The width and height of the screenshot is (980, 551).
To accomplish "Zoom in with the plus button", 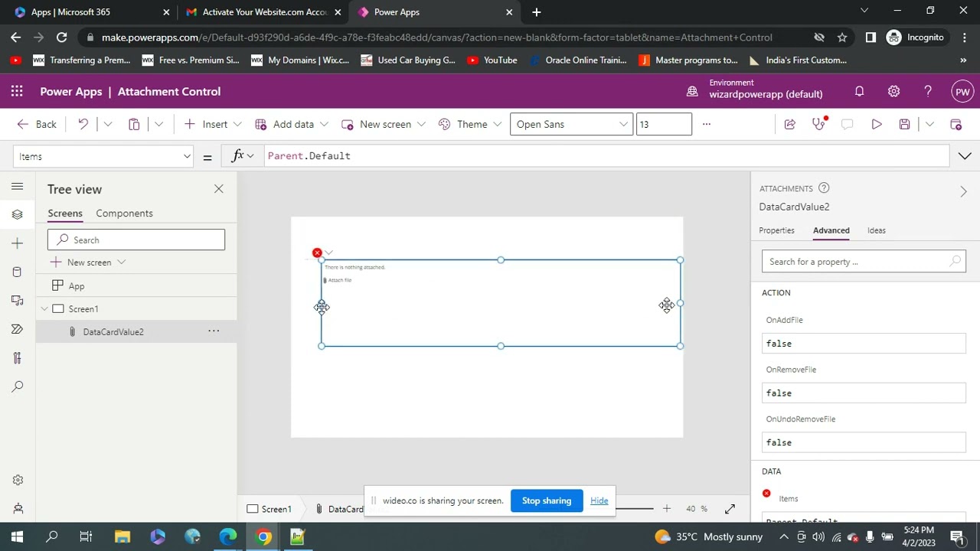I will pos(666,508).
